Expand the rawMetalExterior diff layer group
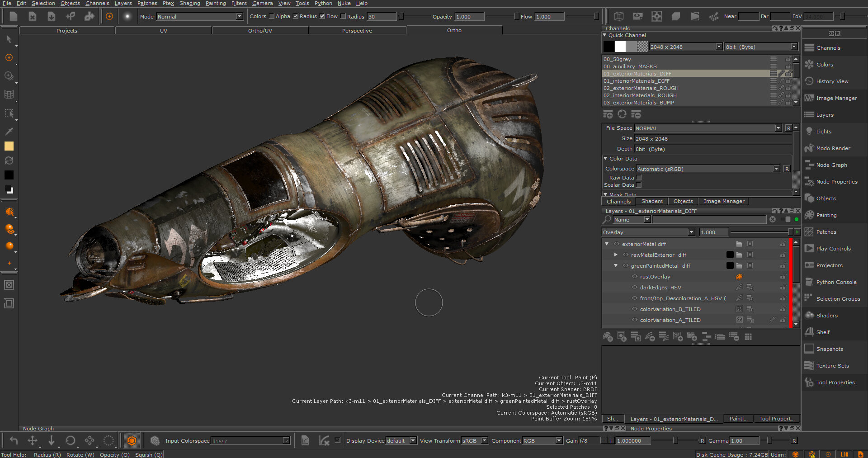 coord(616,255)
